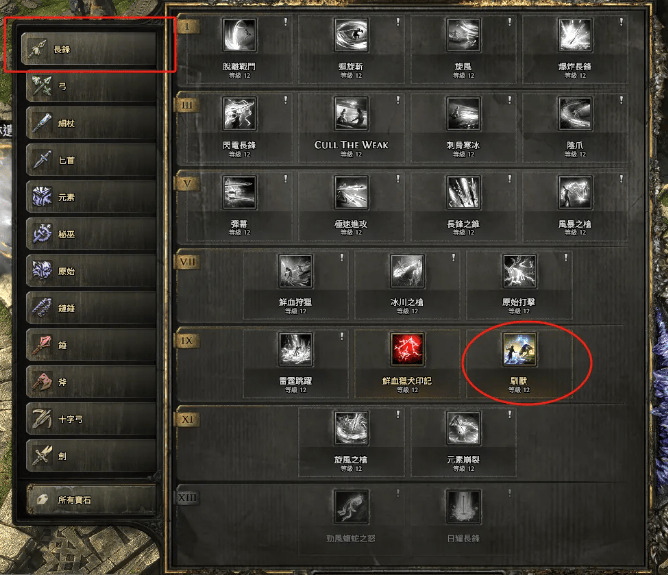
Task: Choose the Cull The Weak skill icon
Action: pos(351,113)
